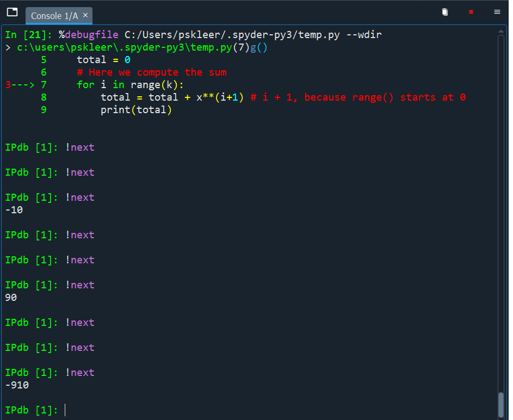The image size is (513, 420).
Task: Click the output value -910
Action: 17,385
